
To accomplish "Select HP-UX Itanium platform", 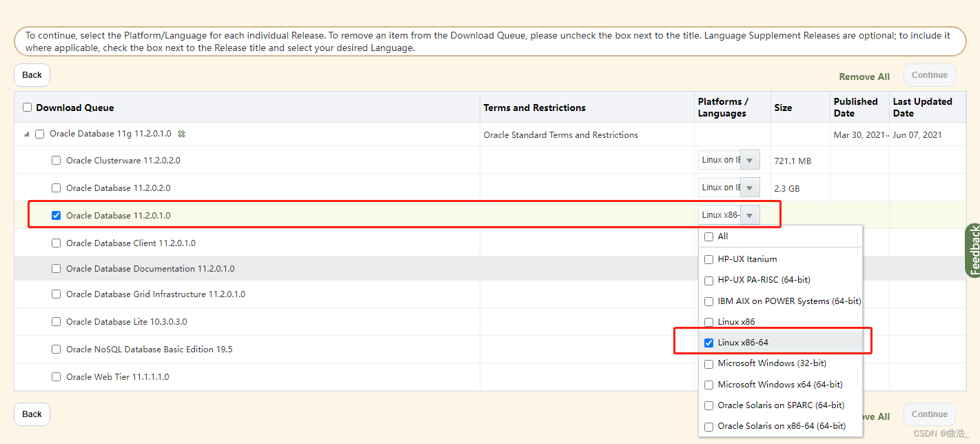I will pyautogui.click(x=708, y=259).
